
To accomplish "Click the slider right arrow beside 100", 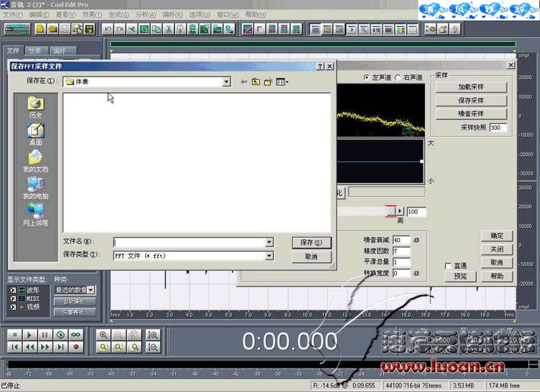I will [x=400, y=210].
